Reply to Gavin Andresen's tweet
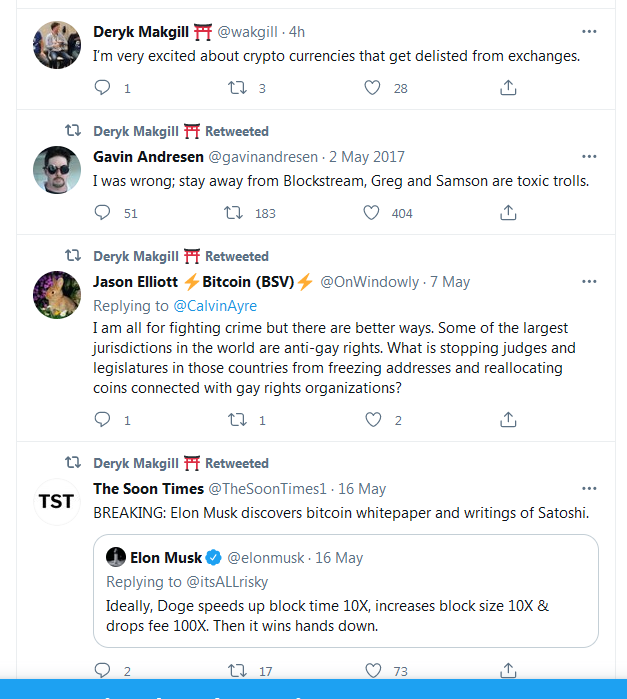The height and width of the screenshot is (699, 627). point(102,213)
